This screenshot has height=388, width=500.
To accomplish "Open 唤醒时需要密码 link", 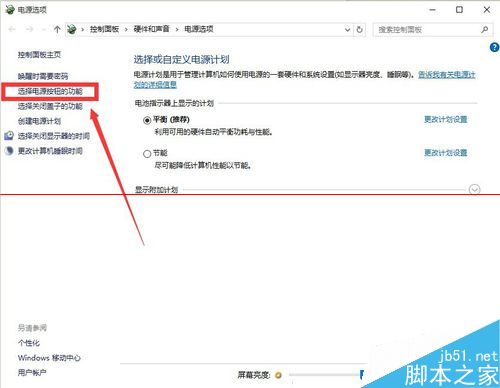I will [43, 76].
